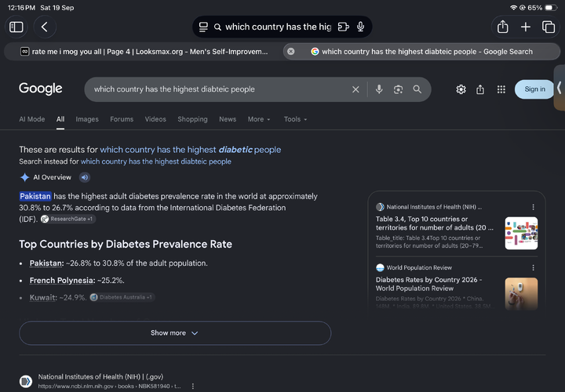Open Google apps grid

coord(501,89)
